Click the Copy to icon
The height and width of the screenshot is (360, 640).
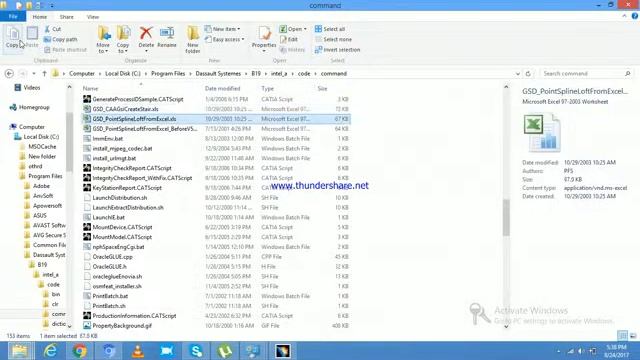tap(123, 39)
